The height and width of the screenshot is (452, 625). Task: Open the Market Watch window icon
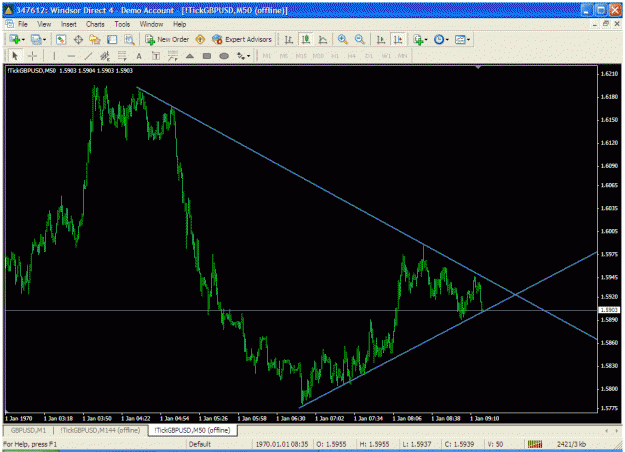pos(61,39)
